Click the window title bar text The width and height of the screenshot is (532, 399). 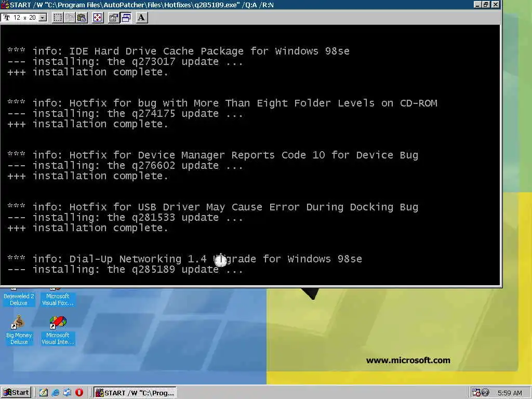[x=142, y=5]
